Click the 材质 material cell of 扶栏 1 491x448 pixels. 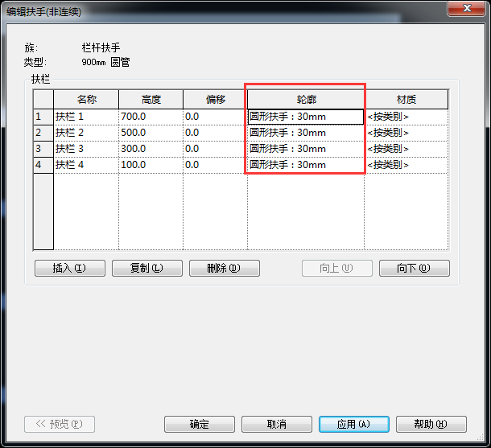(406, 117)
